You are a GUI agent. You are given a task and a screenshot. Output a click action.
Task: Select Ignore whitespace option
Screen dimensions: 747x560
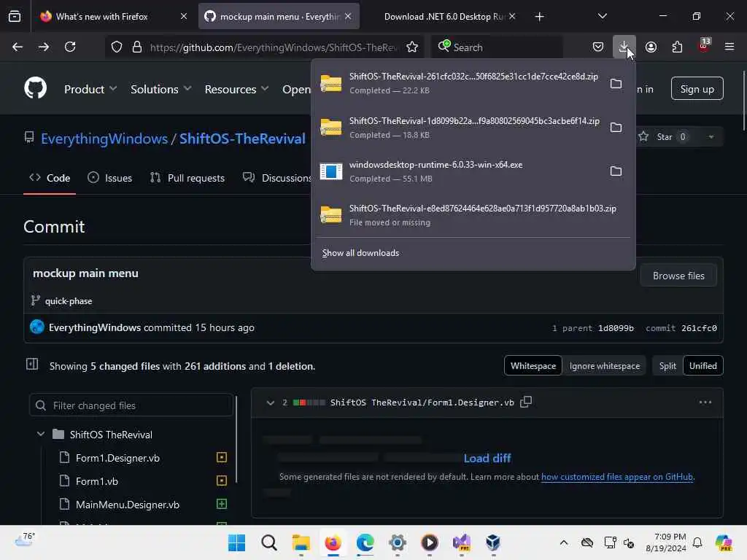(x=605, y=366)
